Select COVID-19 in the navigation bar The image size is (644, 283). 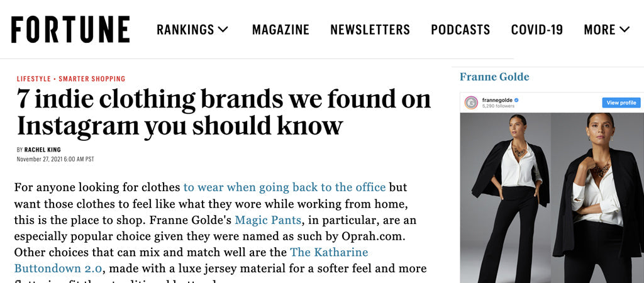click(x=536, y=30)
